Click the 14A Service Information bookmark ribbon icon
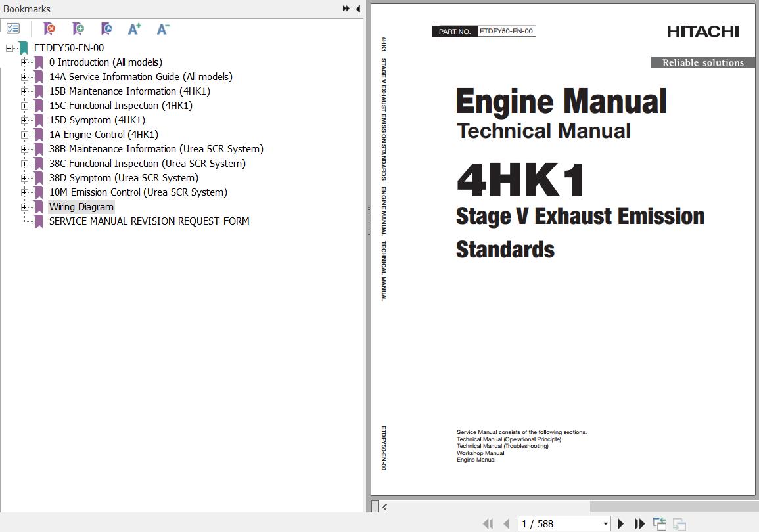This screenshot has width=759, height=532. pyautogui.click(x=38, y=77)
